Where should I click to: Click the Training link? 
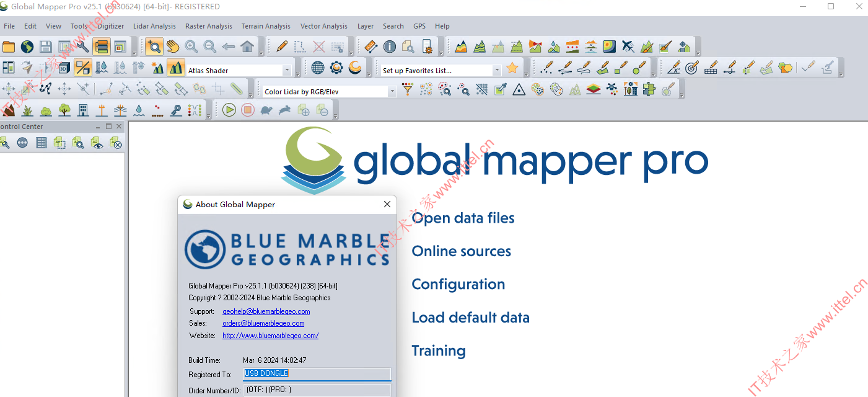click(x=439, y=351)
